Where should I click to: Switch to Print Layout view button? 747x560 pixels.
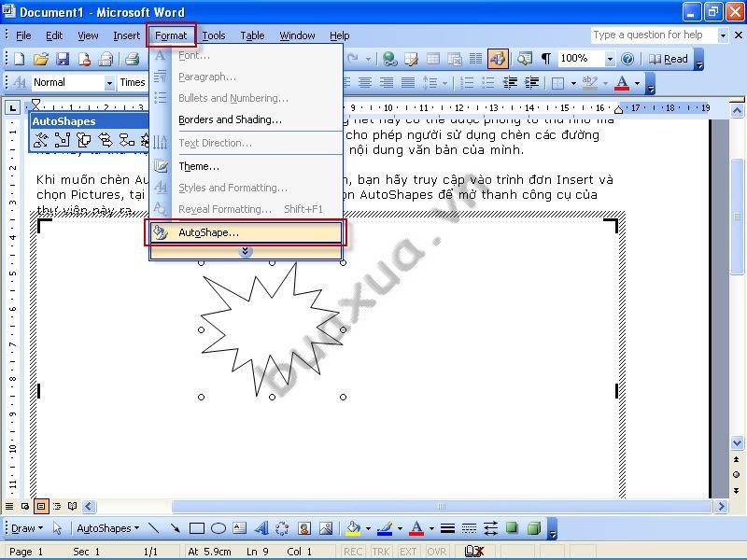[x=41, y=506]
